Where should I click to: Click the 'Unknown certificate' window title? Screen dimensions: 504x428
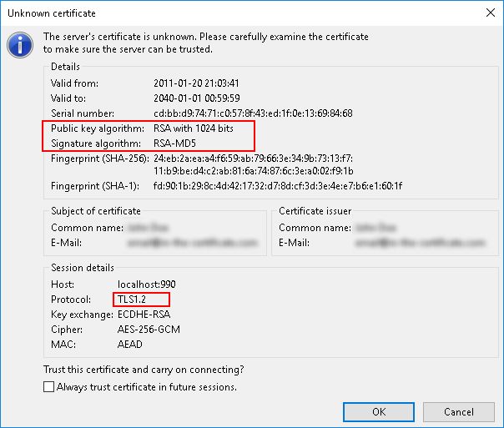pyautogui.click(x=52, y=13)
